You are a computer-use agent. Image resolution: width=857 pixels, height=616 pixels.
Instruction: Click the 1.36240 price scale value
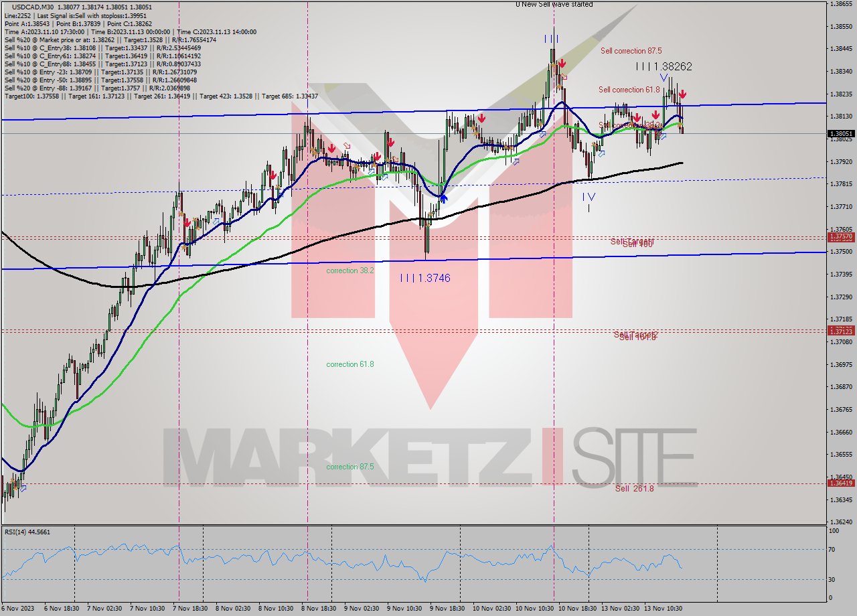[841, 522]
